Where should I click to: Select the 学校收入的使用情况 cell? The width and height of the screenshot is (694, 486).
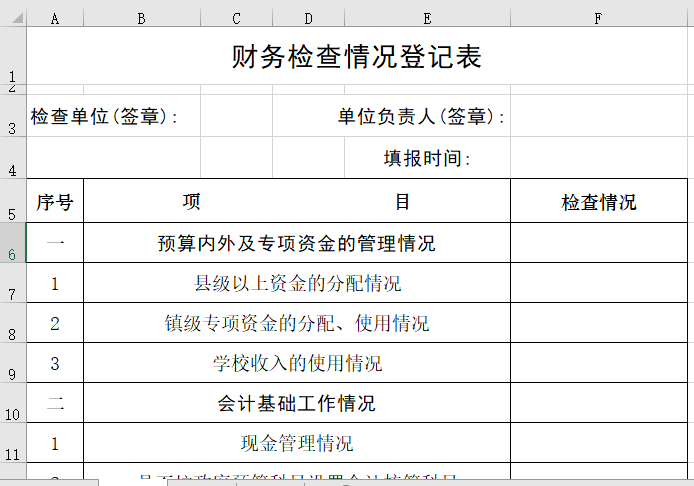[297, 363]
